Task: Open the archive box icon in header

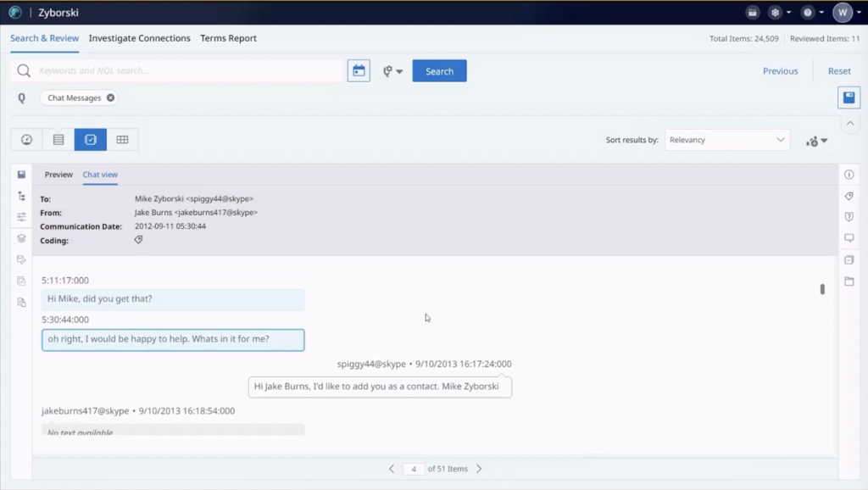Action: point(753,12)
